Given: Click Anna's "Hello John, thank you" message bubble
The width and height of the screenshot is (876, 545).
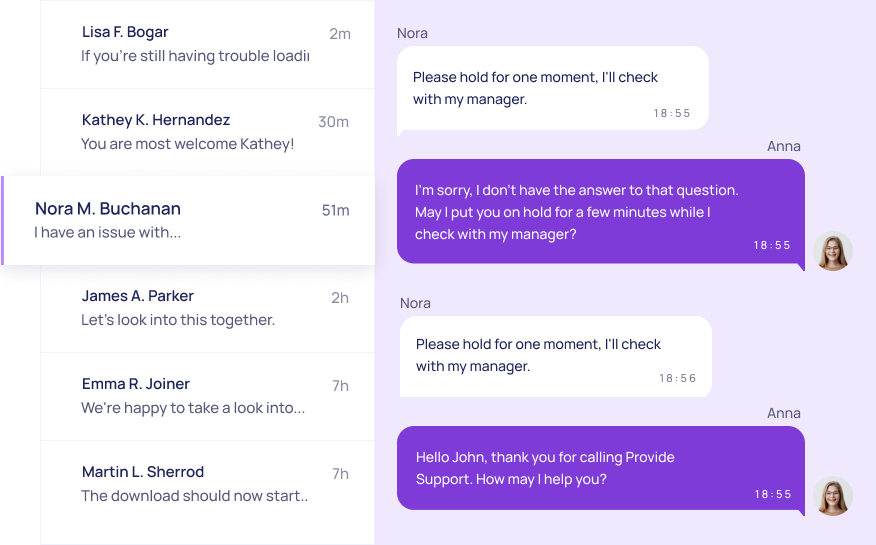Looking at the screenshot, I should [600, 469].
